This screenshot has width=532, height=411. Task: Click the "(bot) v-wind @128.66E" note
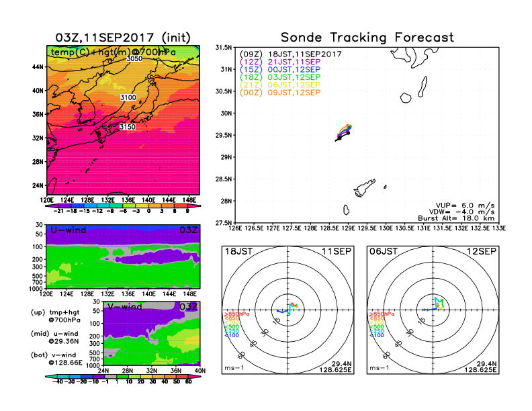(56, 359)
